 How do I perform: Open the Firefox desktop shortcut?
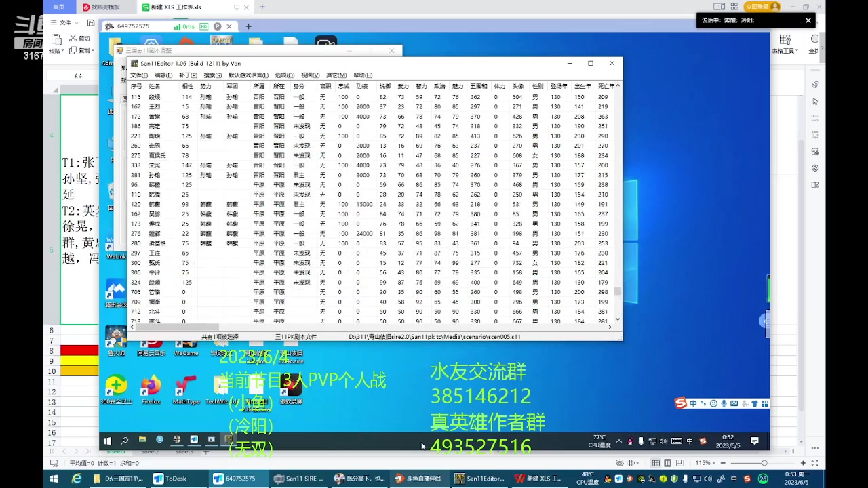pyautogui.click(x=151, y=390)
